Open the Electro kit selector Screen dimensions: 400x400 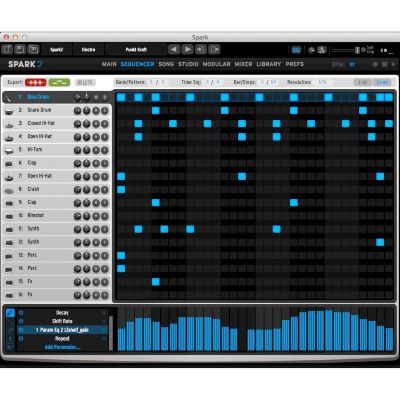tap(88, 50)
